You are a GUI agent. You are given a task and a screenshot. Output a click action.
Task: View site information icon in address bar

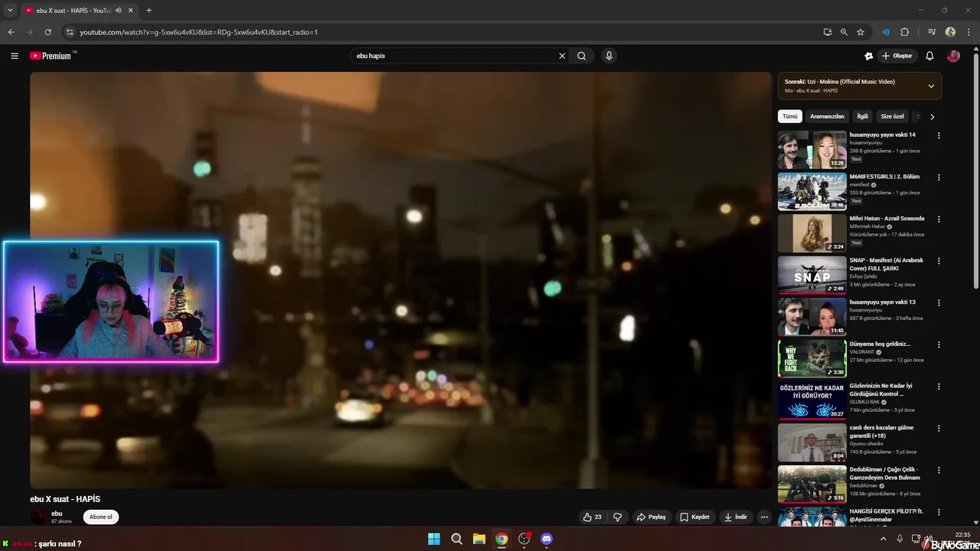[70, 32]
